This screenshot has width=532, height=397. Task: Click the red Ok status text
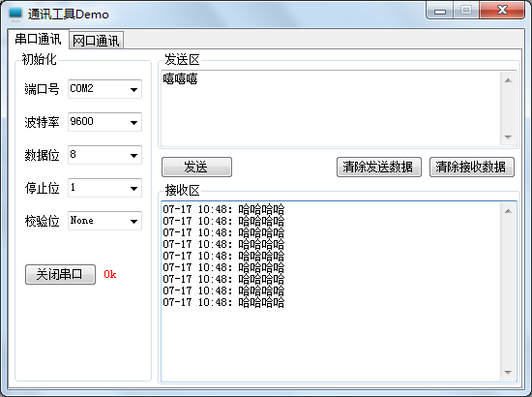110,274
